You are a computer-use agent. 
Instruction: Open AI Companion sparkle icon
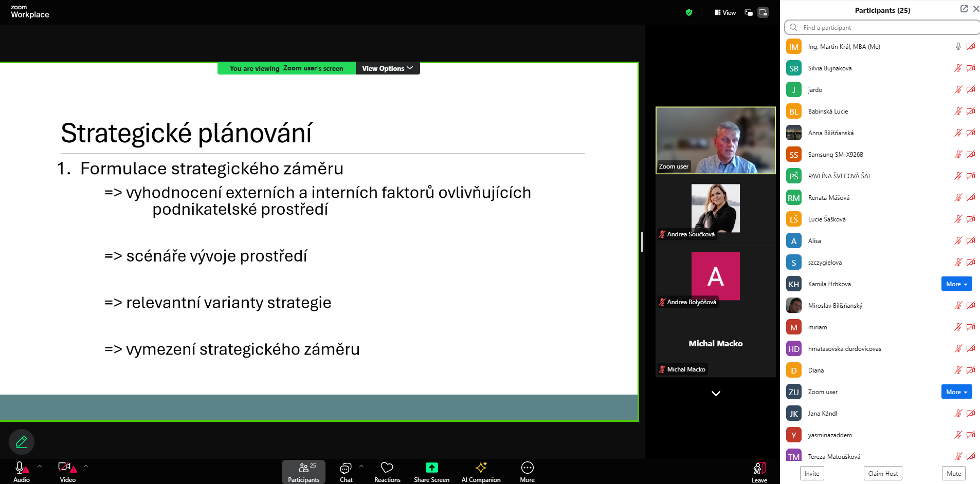481,468
